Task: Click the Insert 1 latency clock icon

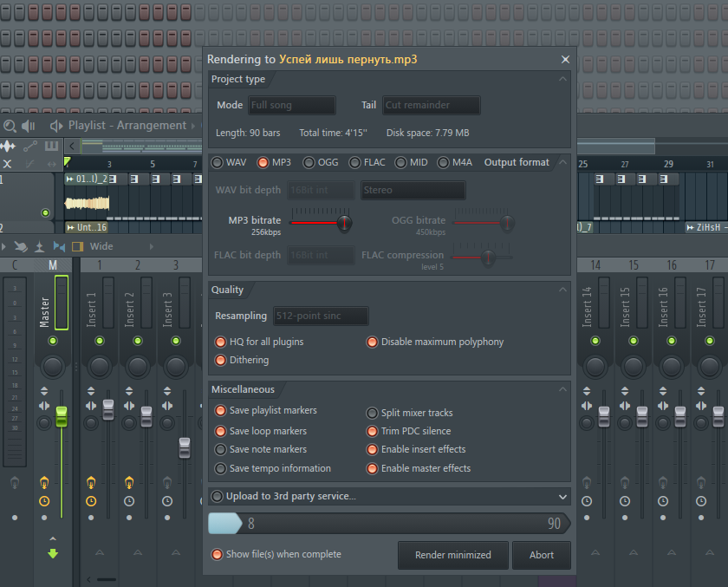Action: click(x=91, y=501)
